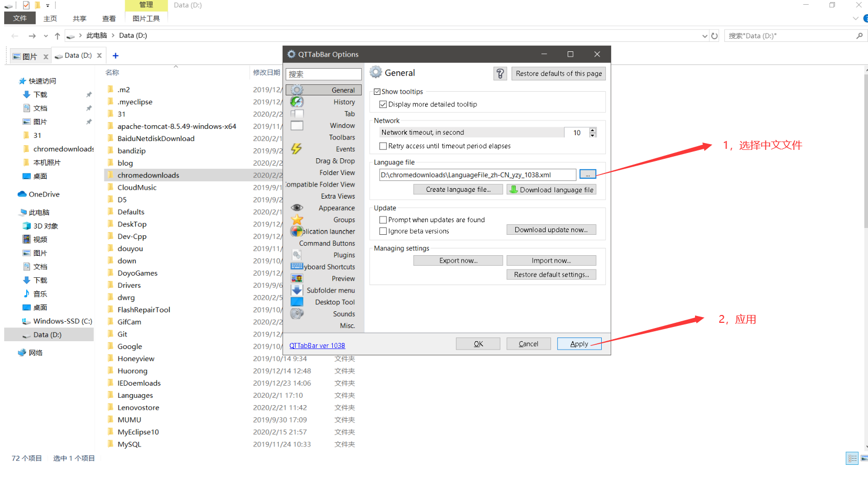Add a new QTTabBar tab
Viewport: 868px width, 479px height.
pos(115,56)
